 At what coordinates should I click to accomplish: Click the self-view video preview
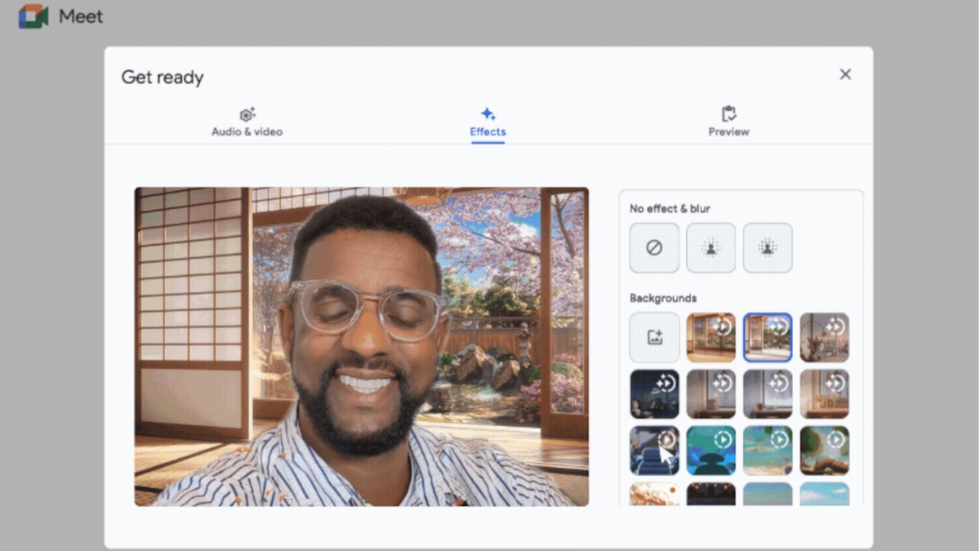tap(362, 346)
